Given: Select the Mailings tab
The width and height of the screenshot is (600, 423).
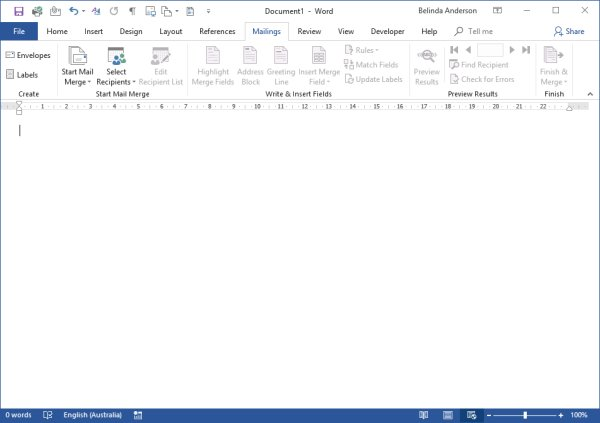Looking at the screenshot, I should (x=266, y=31).
